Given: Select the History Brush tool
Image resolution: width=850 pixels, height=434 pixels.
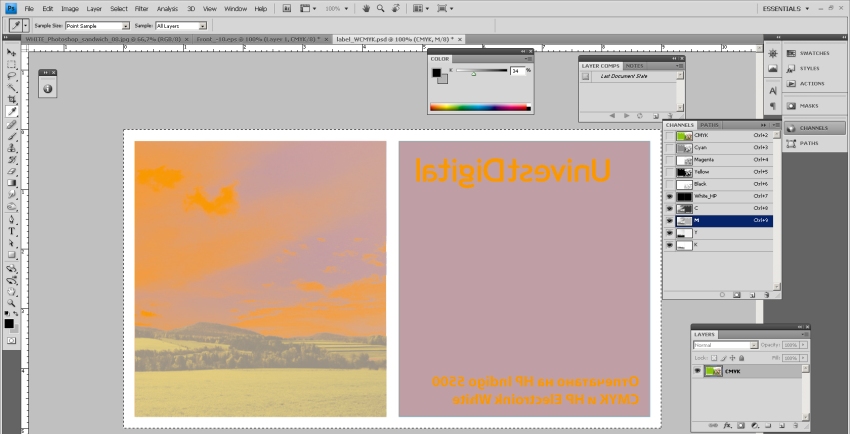Looking at the screenshot, I should (11, 160).
